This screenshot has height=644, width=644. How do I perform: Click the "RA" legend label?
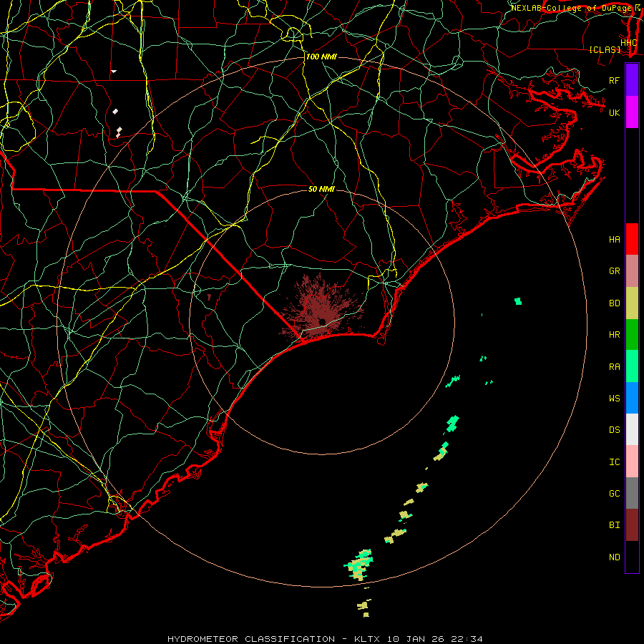(x=614, y=367)
